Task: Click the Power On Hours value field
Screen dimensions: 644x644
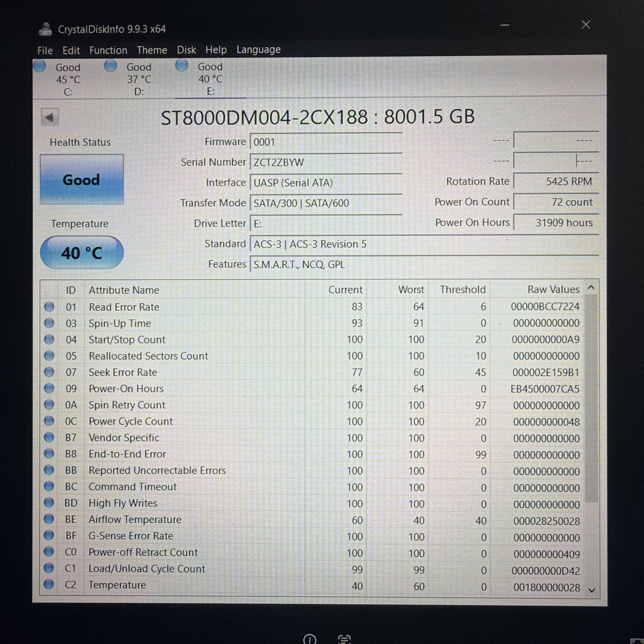Action: click(556, 222)
